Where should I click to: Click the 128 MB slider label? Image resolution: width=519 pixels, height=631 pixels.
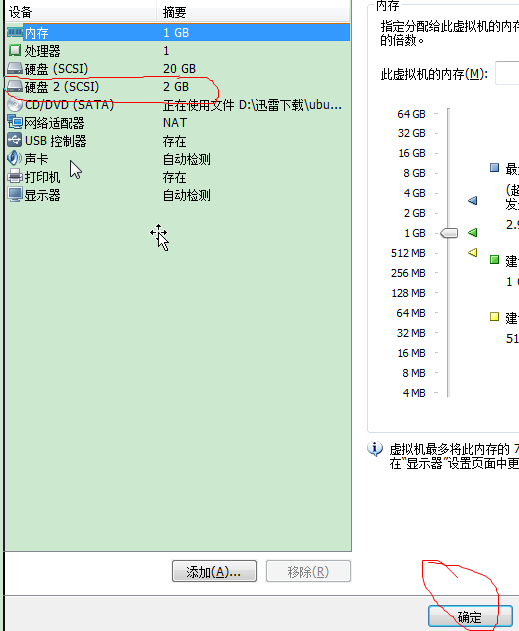[408, 293]
